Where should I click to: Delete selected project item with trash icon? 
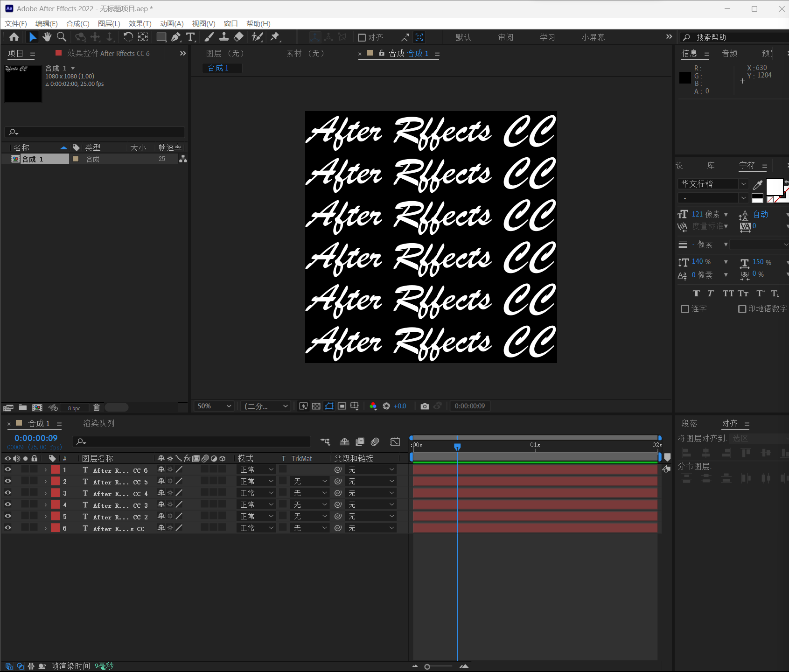(97, 407)
